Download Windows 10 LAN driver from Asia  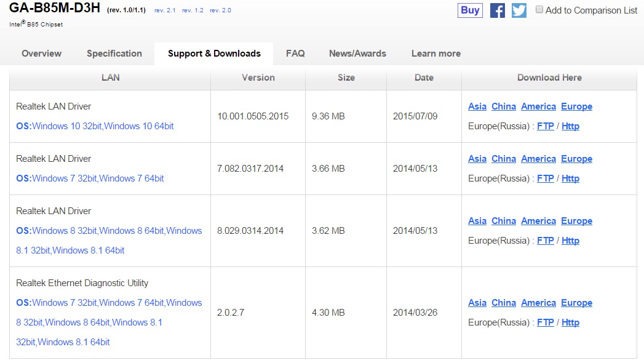point(477,106)
